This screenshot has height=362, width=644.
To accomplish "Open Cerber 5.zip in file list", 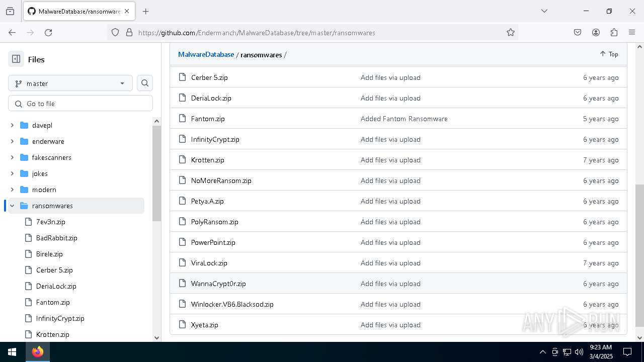I will click(x=209, y=77).
